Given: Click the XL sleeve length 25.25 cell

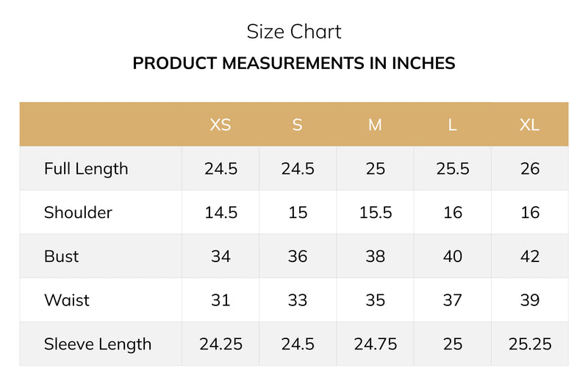Looking at the screenshot, I should coord(530,344).
